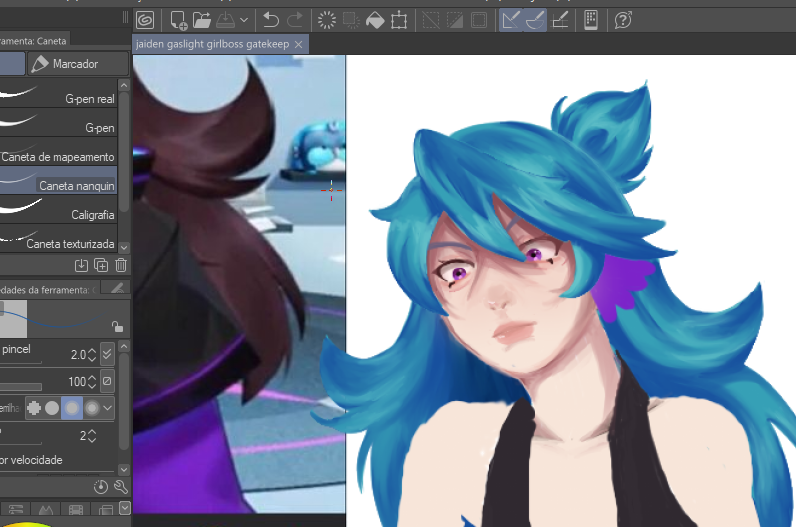Delete the selected sub tool
Image resolution: width=796 pixels, height=527 pixels.
click(x=121, y=265)
